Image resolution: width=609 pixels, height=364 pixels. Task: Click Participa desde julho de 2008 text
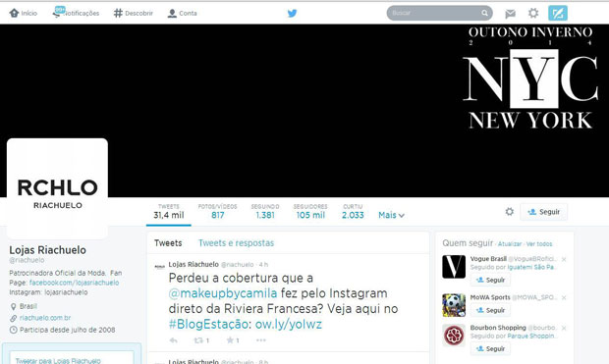pos(67,330)
